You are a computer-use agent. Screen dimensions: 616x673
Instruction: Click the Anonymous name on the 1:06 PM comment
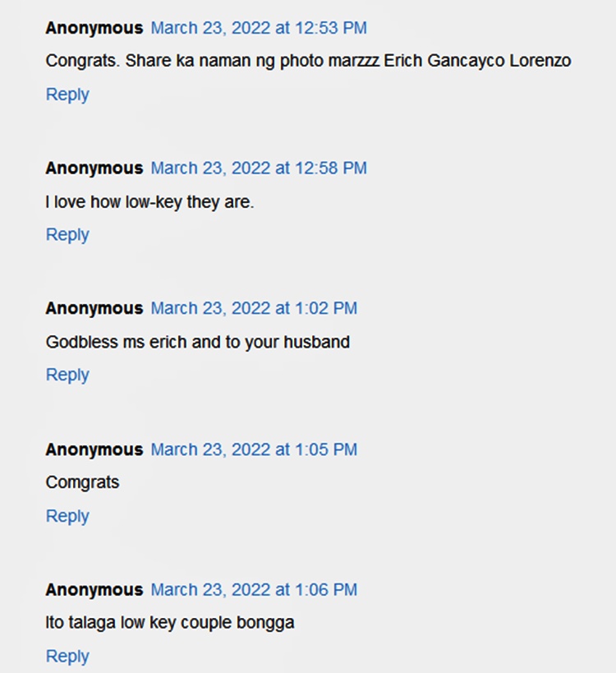click(x=94, y=590)
